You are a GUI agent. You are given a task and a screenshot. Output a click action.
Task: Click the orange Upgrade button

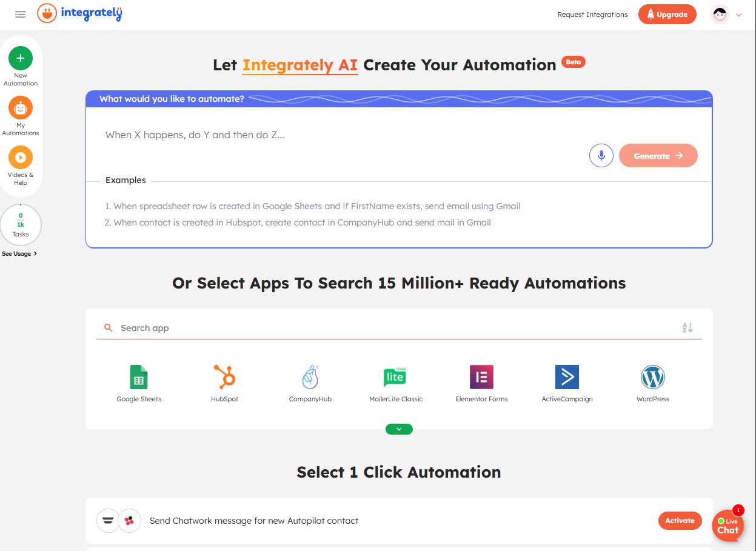[x=667, y=14]
